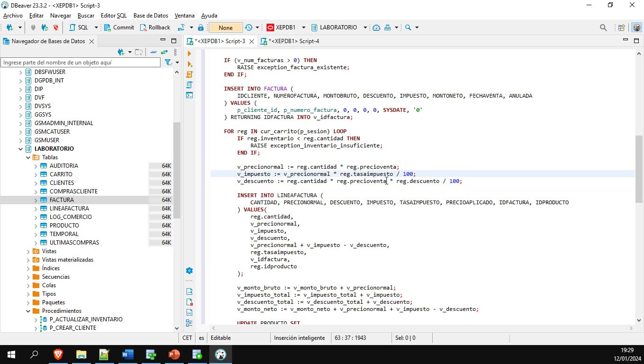Open the XEPDB1 connection dropdown

click(x=303, y=27)
